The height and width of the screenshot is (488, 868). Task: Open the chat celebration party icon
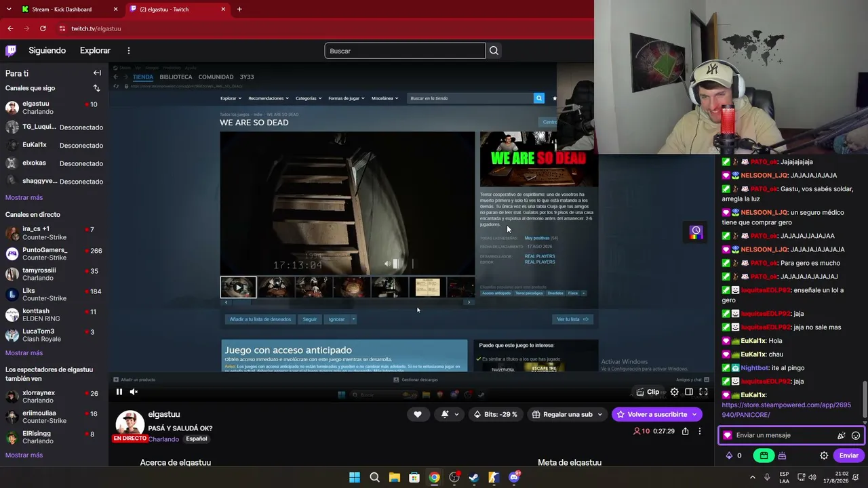tap(842, 436)
